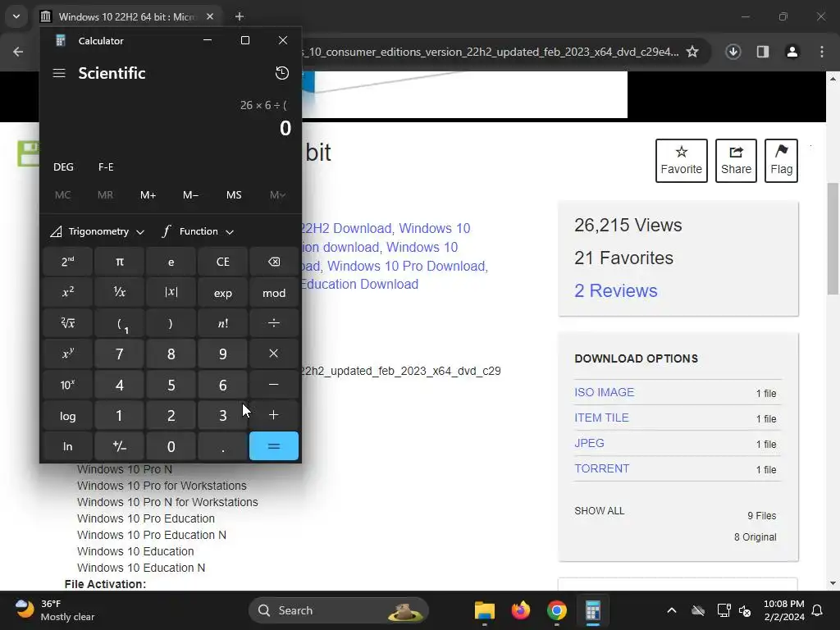Viewport: 840px width, 630px height.
Task: Click the blue equals button
Action: pyautogui.click(x=274, y=445)
